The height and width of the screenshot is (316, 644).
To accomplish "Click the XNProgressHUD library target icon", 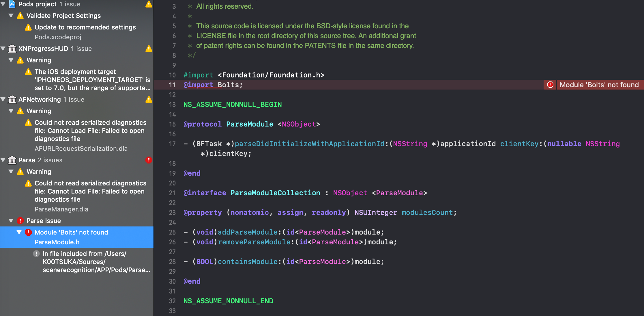I will click(x=12, y=49).
